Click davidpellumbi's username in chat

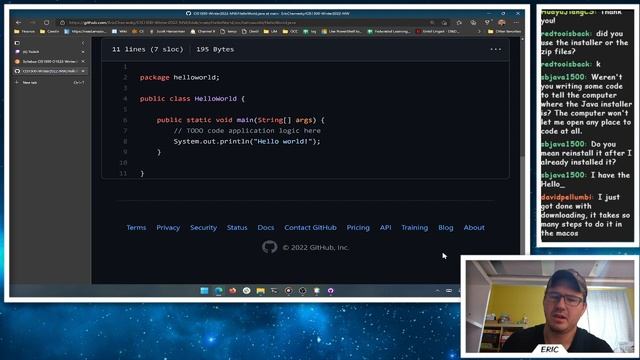coord(566,197)
